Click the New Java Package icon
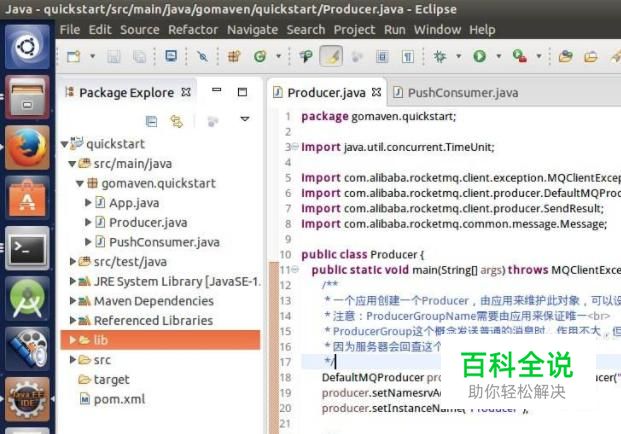The width and height of the screenshot is (621, 434). (x=234, y=57)
